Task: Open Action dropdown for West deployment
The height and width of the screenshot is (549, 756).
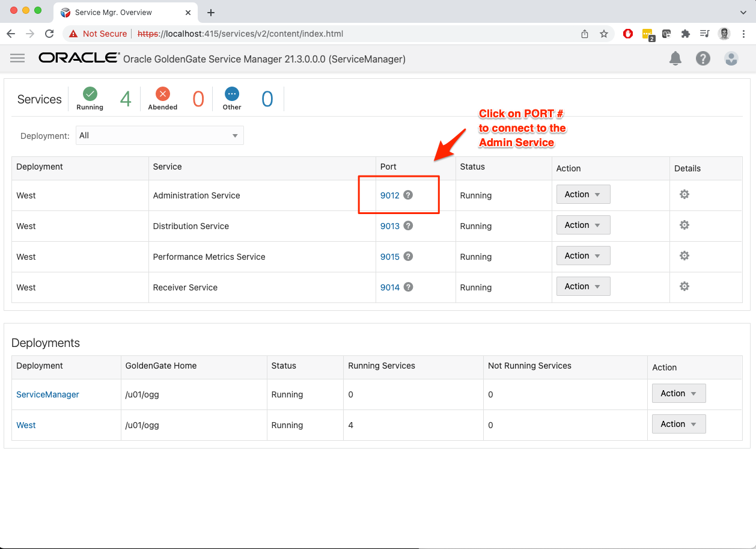Action: 678,424
